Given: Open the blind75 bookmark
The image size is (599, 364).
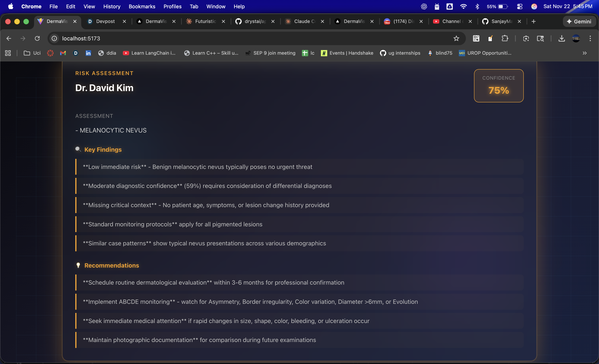Looking at the screenshot, I should click(440, 53).
